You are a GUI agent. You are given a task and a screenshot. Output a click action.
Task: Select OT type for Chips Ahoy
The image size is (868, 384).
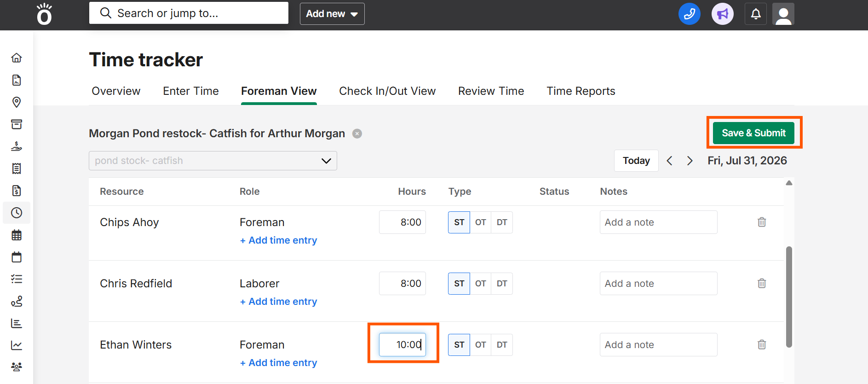[x=481, y=222]
